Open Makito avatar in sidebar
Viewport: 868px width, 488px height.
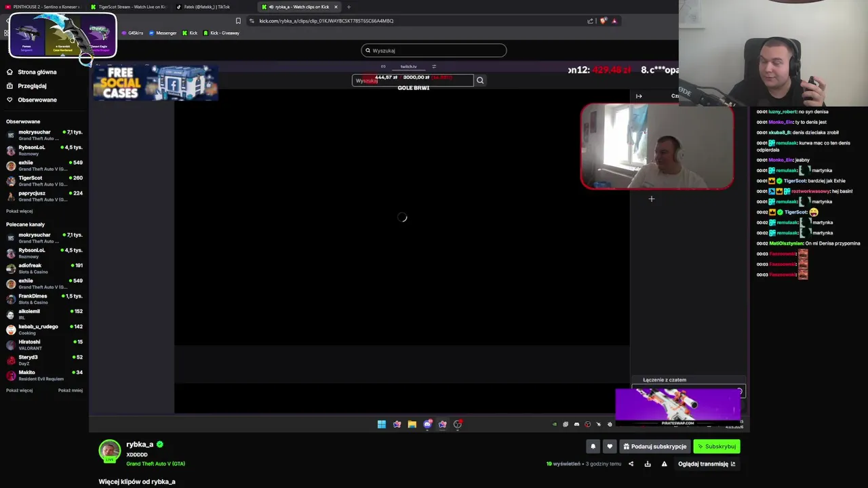point(11,375)
